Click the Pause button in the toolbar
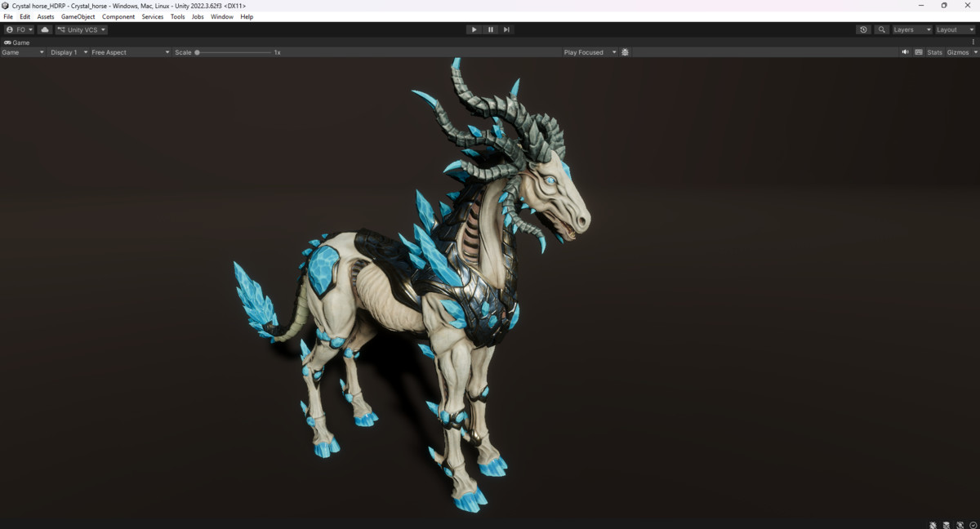This screenshot has width=980, height=529. 491,29
